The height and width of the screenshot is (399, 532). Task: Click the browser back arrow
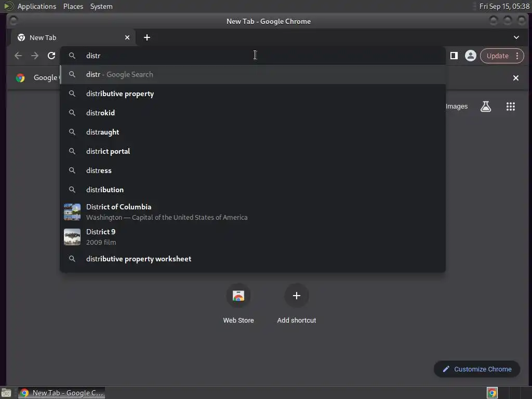point(18,56)
